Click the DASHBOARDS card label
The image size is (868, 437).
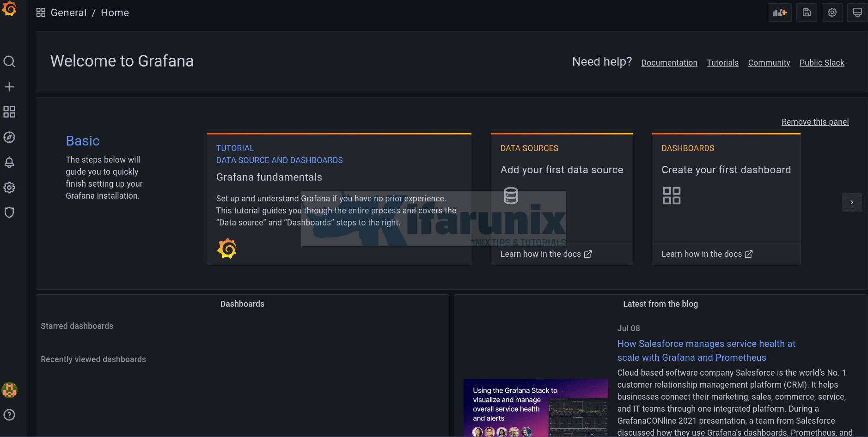point(688,148)
